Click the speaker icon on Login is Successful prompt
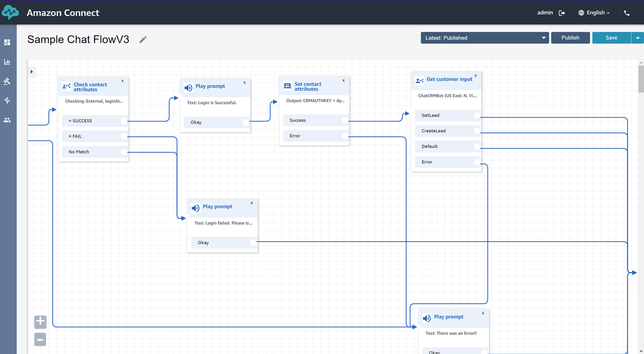Screen dimensions: 644x354 (188, 88)
